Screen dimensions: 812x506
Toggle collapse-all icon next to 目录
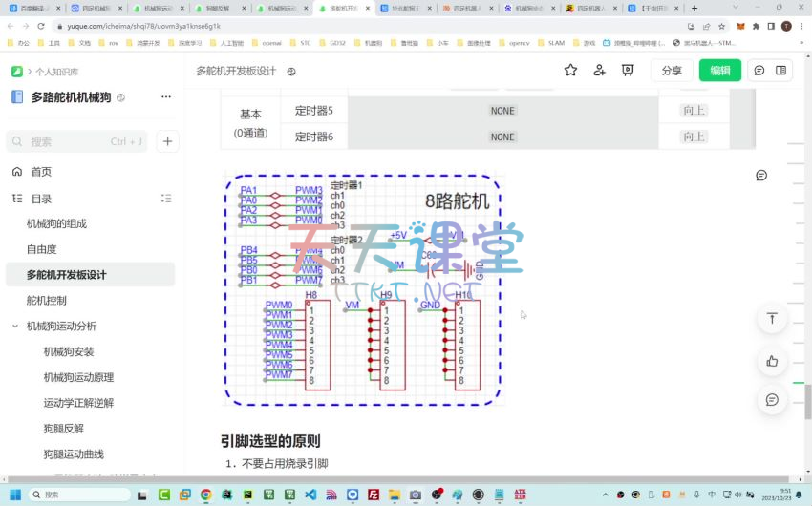click(166, 199)
